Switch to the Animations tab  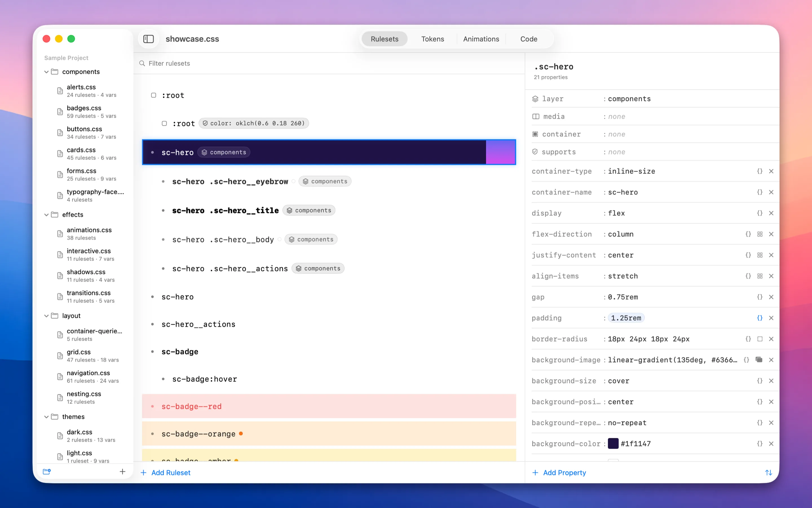pyautogui.click(x=481, y=39)
